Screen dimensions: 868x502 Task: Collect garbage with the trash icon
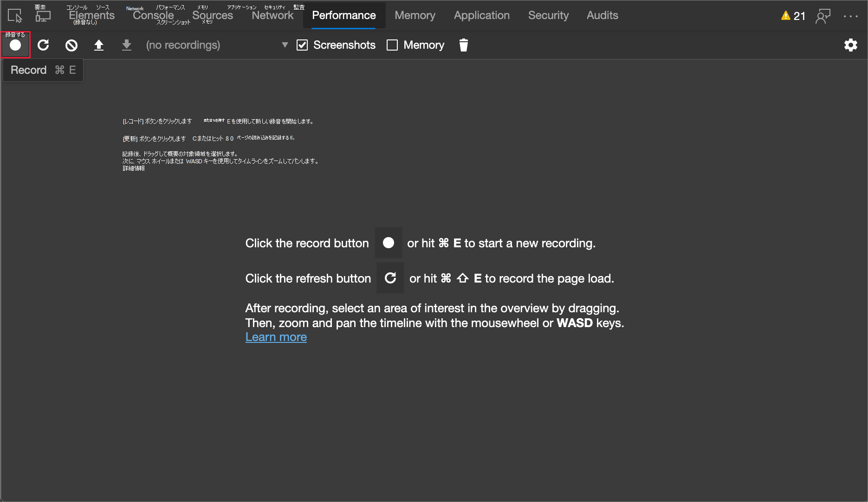(x=463, y=45)
